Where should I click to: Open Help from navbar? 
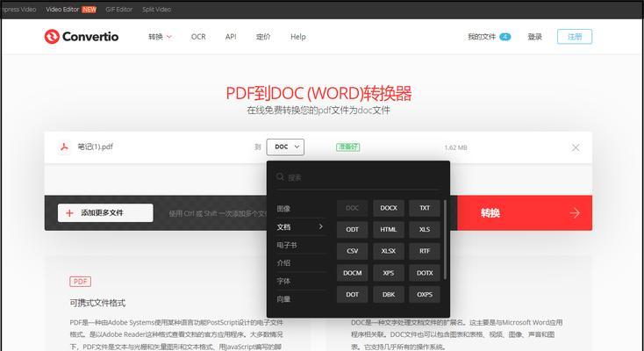pyautogui.click(x=298, y=37)
